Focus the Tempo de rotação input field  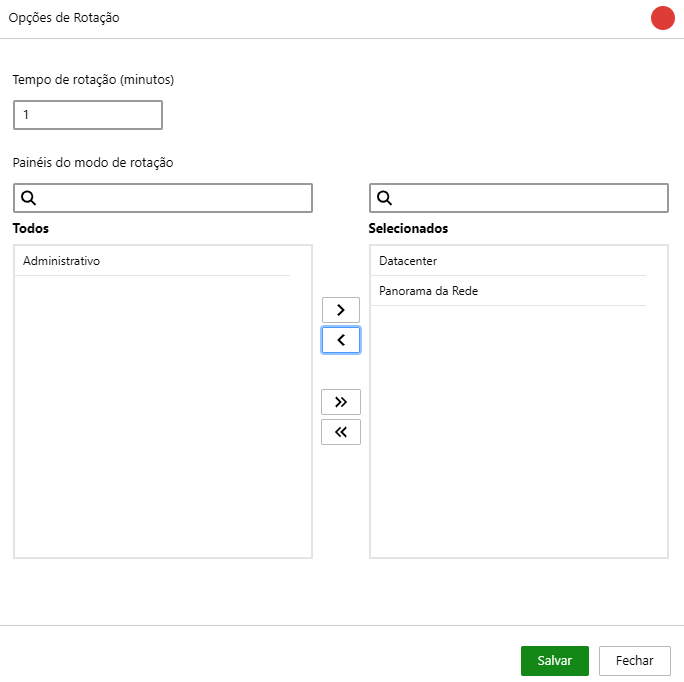(88, 115)
